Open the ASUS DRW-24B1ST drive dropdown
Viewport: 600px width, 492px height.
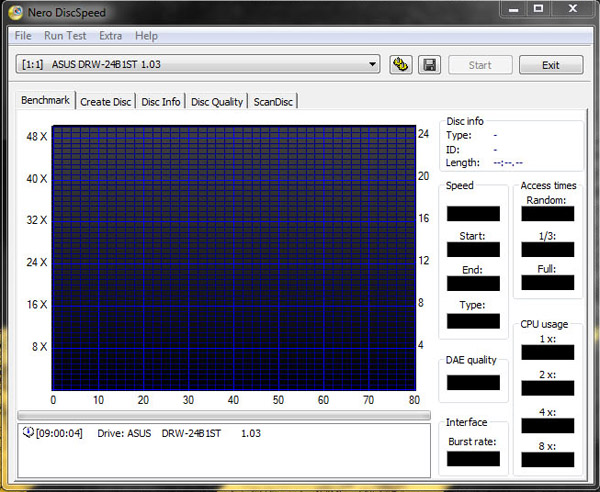(198, 64)
